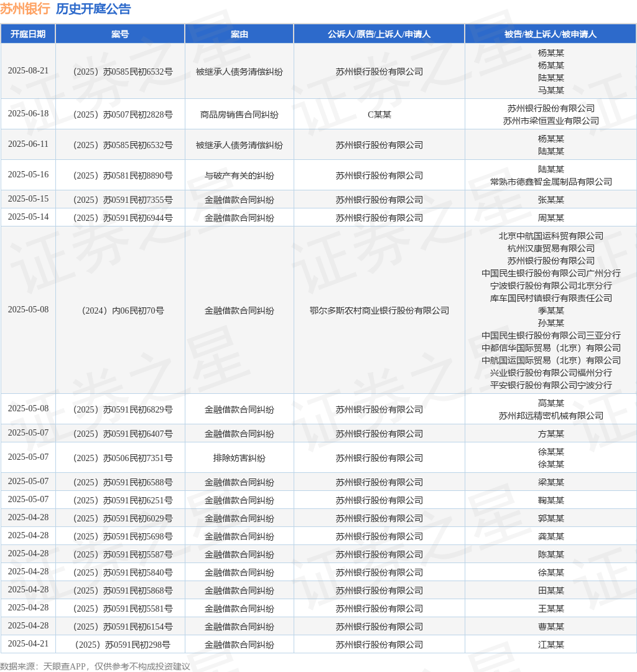Click case number 苏0591民初5587号
This screenshot has width=637, height=672.
point(123,554)
